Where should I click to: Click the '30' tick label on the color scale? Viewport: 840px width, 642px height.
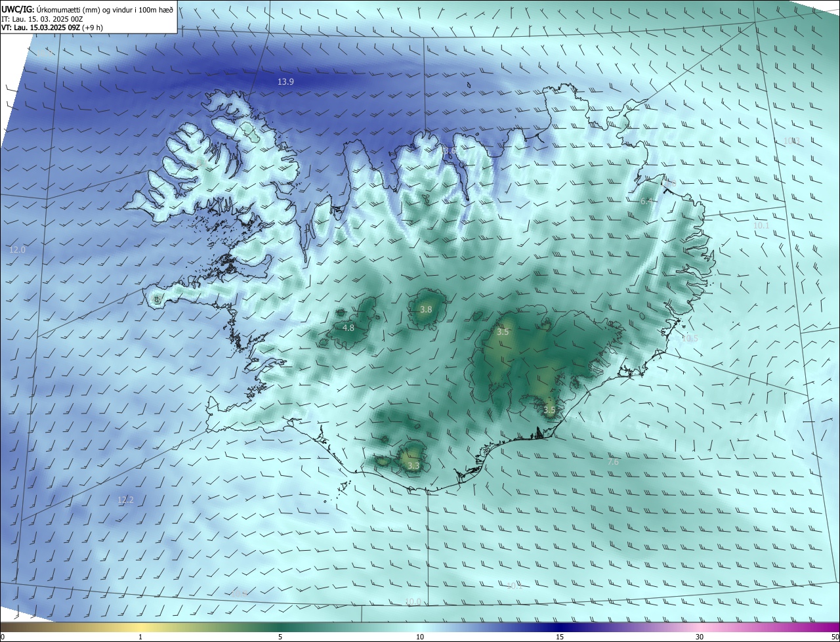click(700, 637)
